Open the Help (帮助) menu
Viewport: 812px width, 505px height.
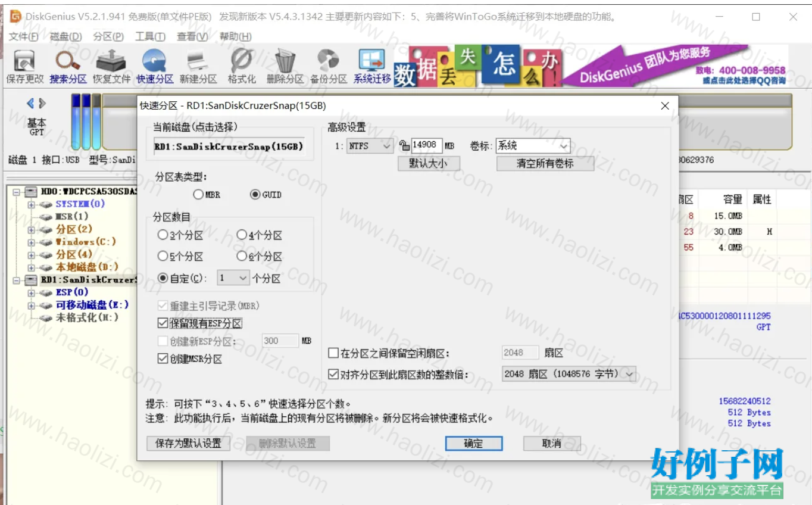(x=235, y=37)
